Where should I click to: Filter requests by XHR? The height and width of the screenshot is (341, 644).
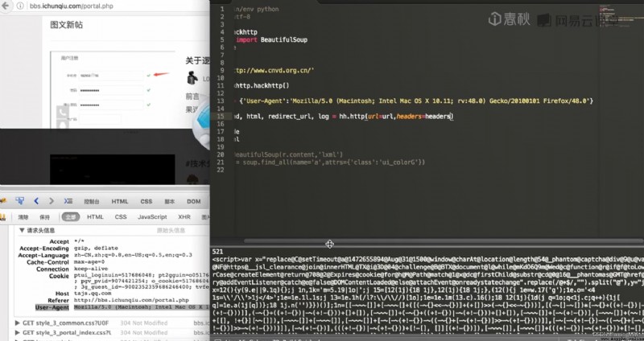[184, 216]
